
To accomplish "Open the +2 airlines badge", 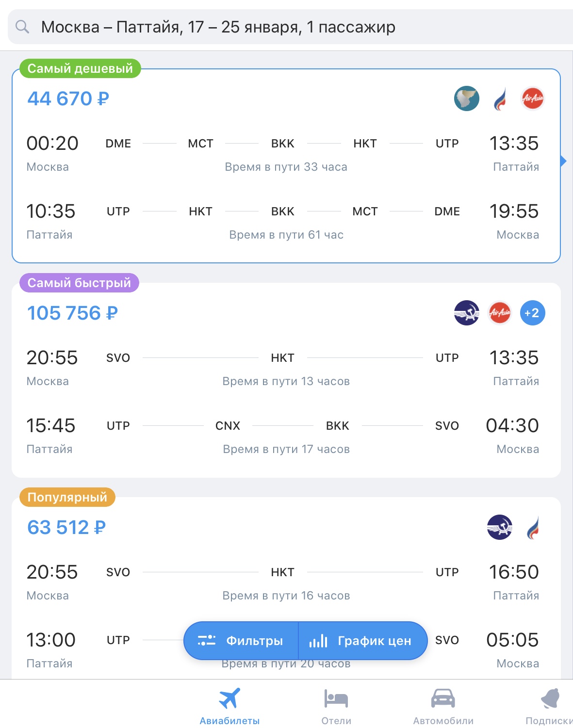I will [532, 313].
